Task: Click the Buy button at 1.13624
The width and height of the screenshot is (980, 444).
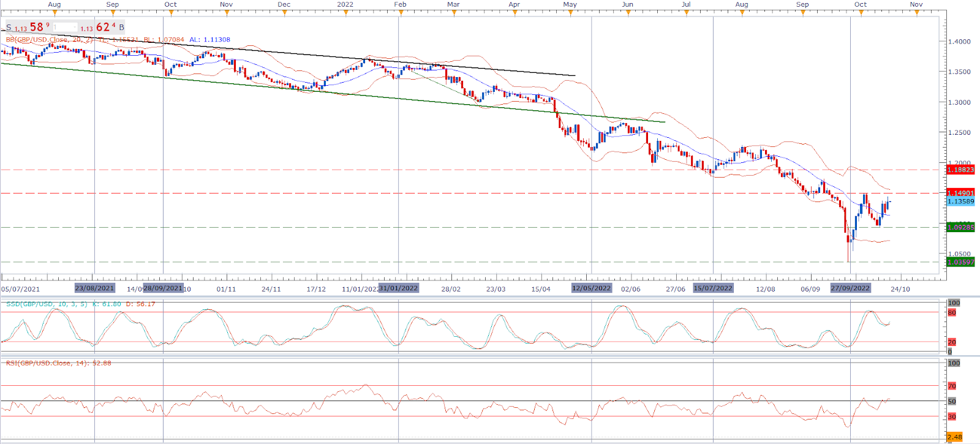Action: [102, 27]
